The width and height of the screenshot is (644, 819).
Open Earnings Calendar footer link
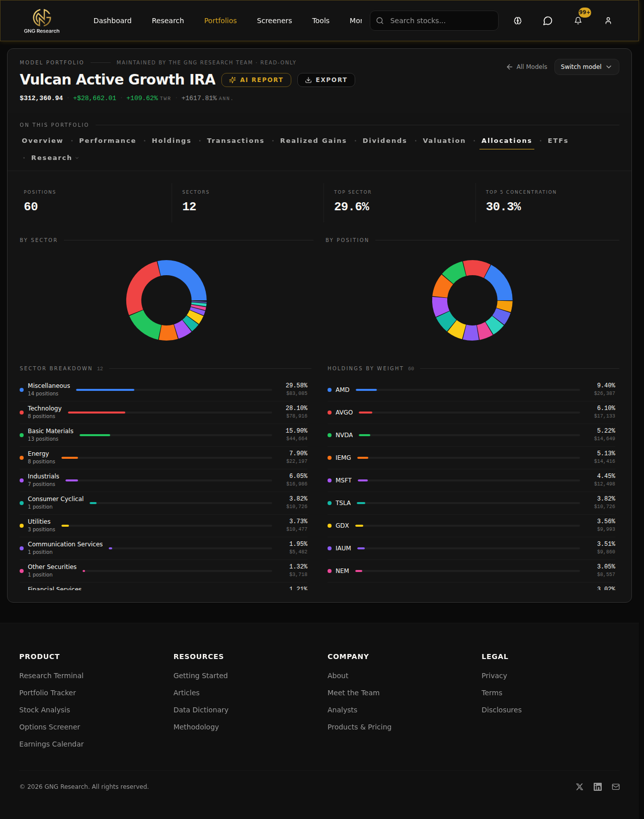coord(51,744)
